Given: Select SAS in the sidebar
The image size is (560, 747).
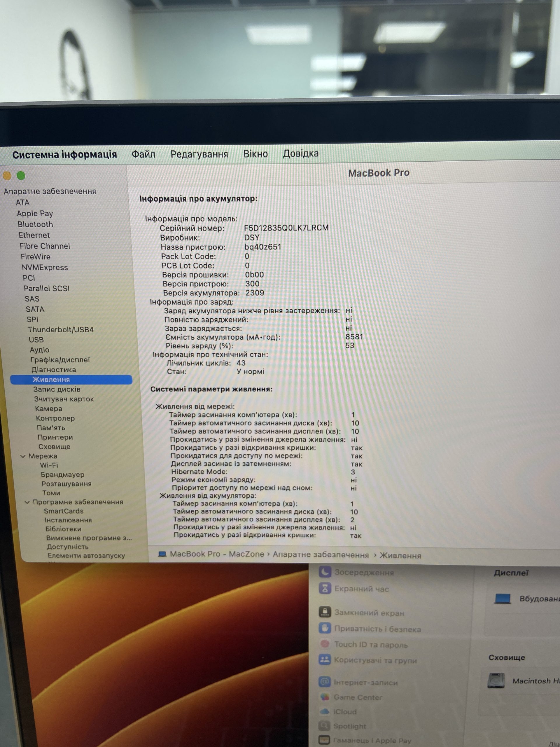Looking at the screenshot, I should point(32,299).
